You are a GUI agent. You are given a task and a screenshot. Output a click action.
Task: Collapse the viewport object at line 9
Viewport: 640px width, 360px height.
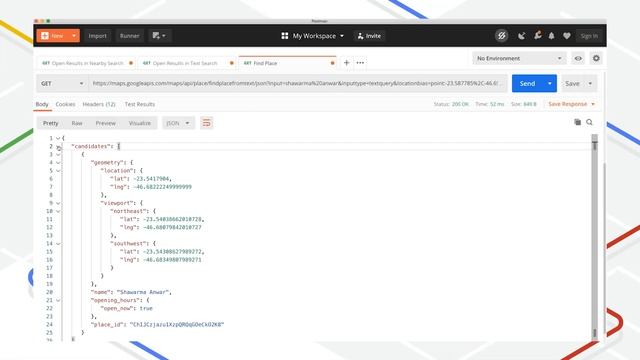58,203
